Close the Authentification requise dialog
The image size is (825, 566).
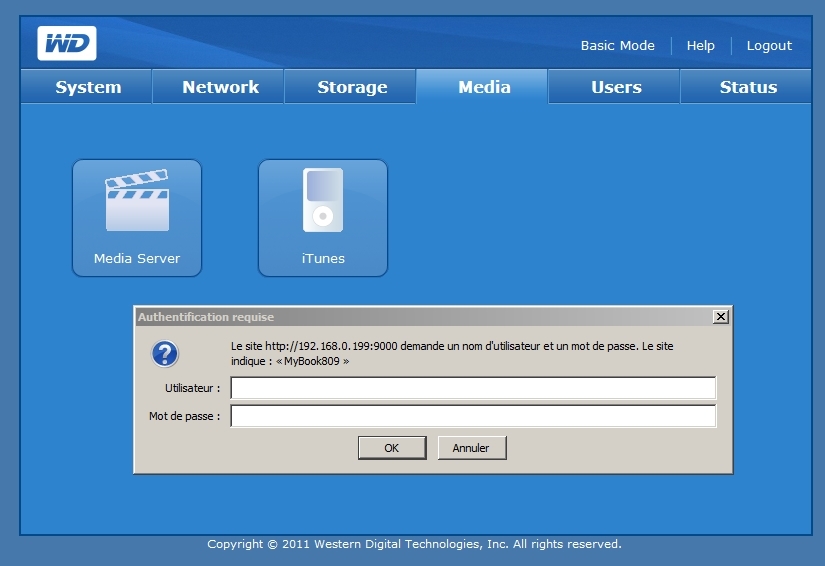click(x=720, y=317)
